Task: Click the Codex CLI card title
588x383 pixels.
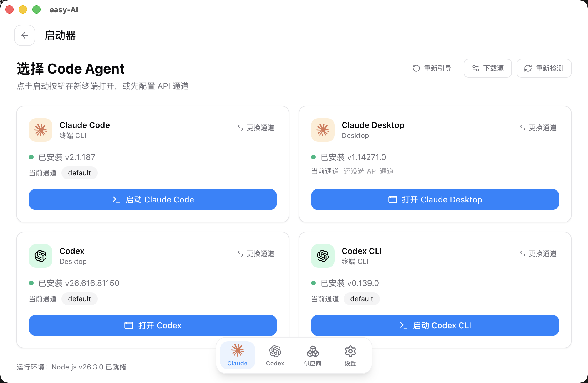Action: click(362, 251)
